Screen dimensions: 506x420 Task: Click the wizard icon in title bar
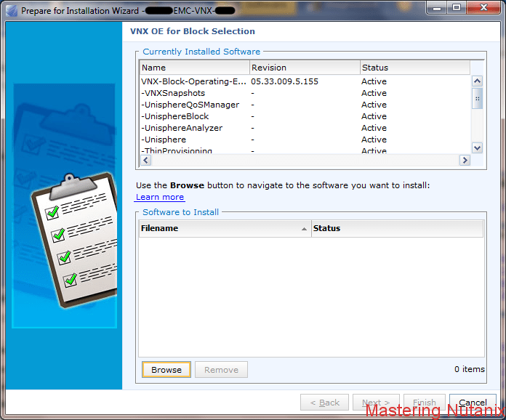click(12, 11)
